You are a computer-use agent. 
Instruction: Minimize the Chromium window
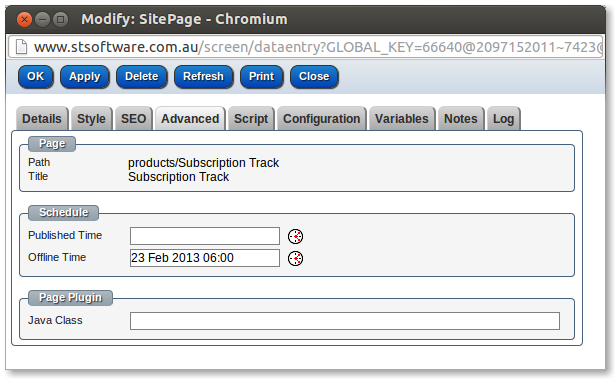point(42,19)
